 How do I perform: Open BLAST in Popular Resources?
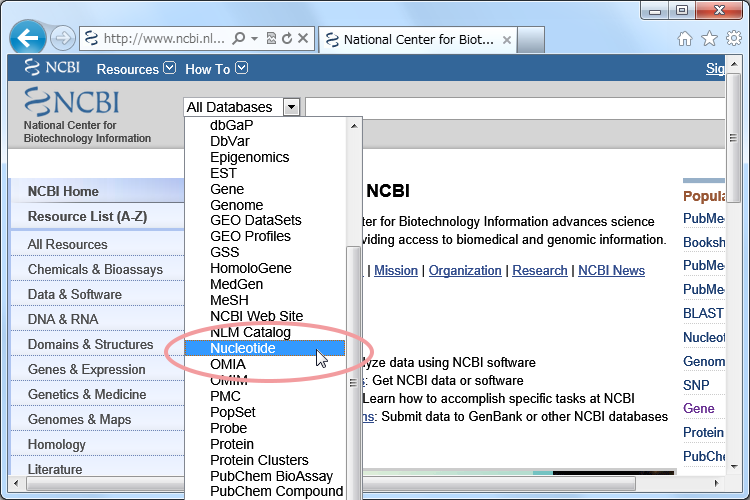[x=703, y=313]
